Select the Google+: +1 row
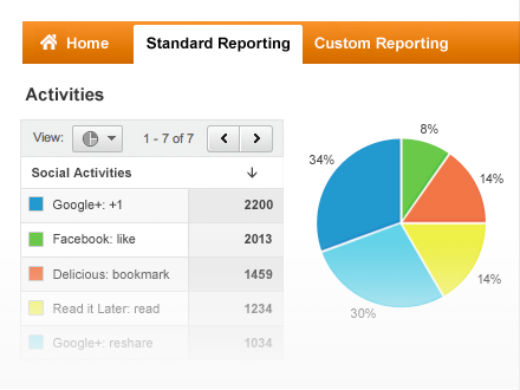 coord(152,205)
